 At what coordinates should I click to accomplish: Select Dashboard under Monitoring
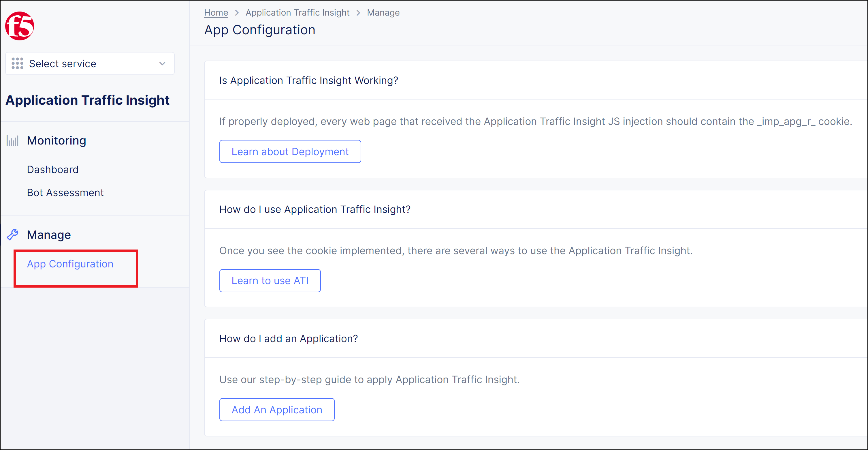click(52, 169)
